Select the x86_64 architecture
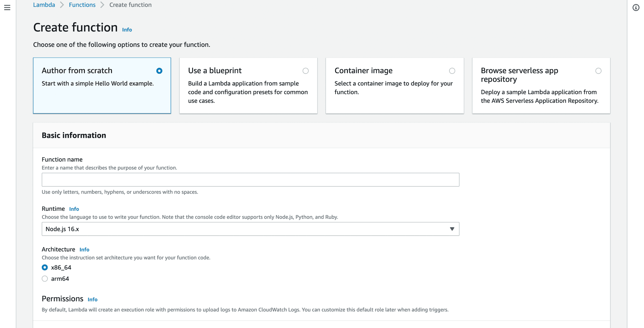Screen dimensions: 644x328 coord(44,267)
